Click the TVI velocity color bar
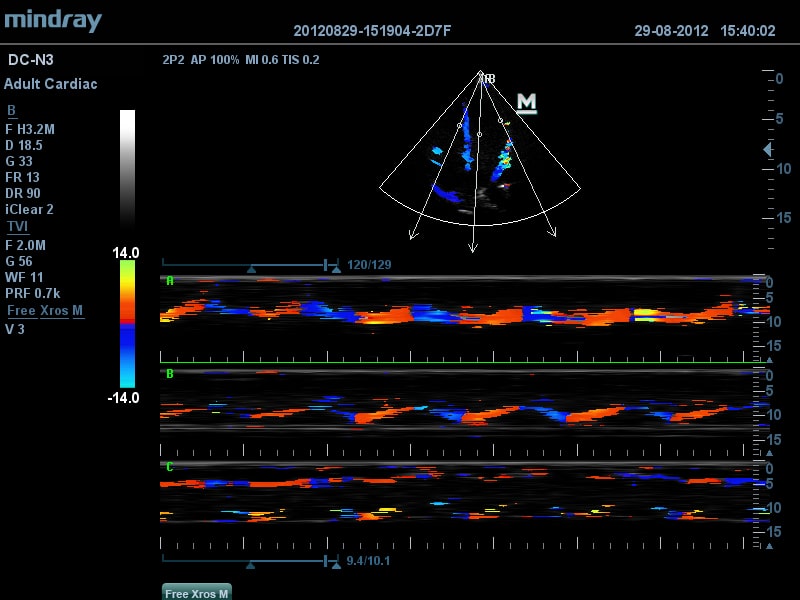800x600 pixels. point(128,324)
